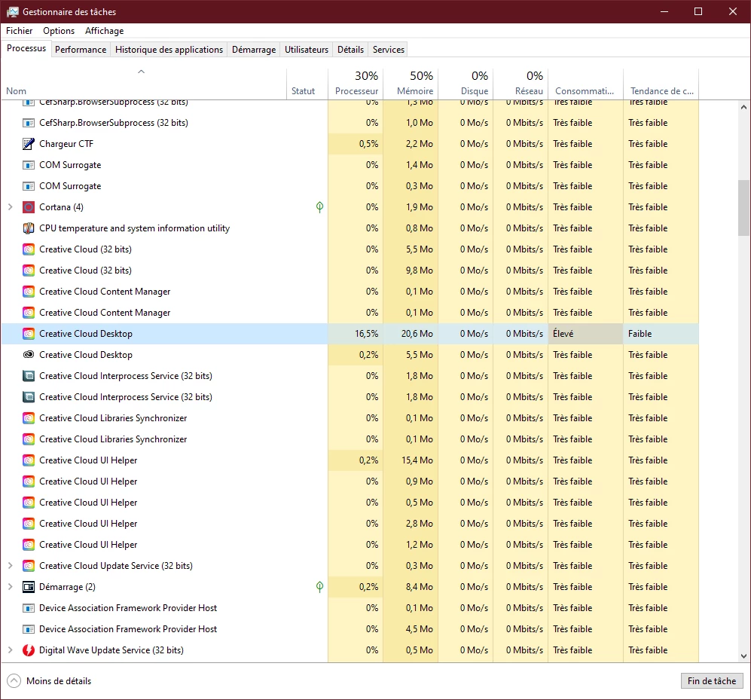Click the Task Manager title bar icon
751x700 pixels.
(13, 11)
